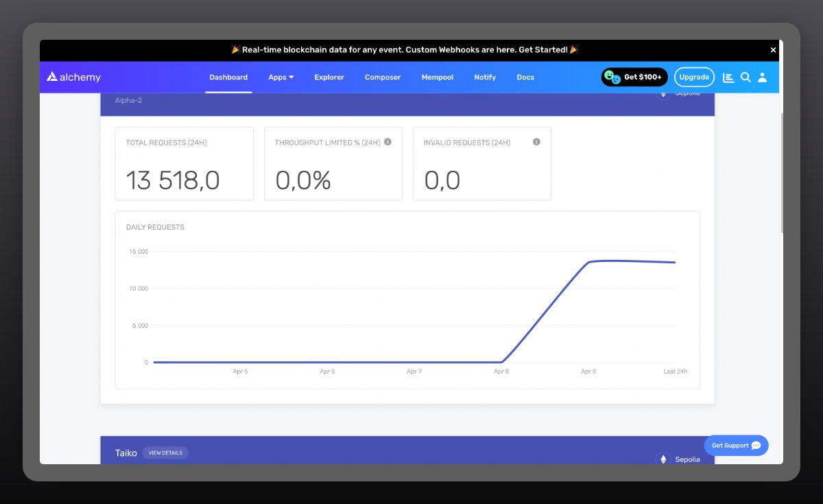Open the Mempool section
The width and height of the screenshot is (823, 504).
pyautogui.click(x=438, y=77)
